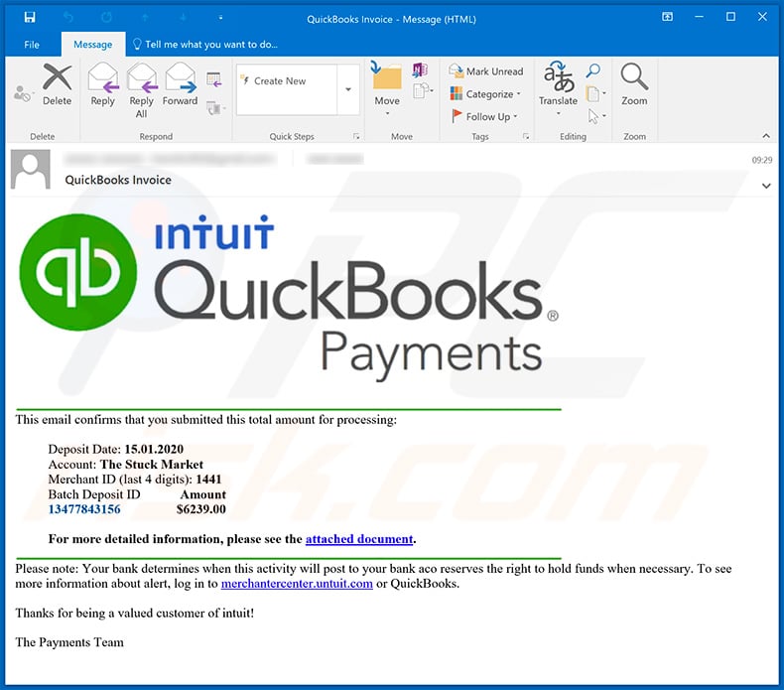
Task: Reply to the sender
Action: click(x=102, y=84)
